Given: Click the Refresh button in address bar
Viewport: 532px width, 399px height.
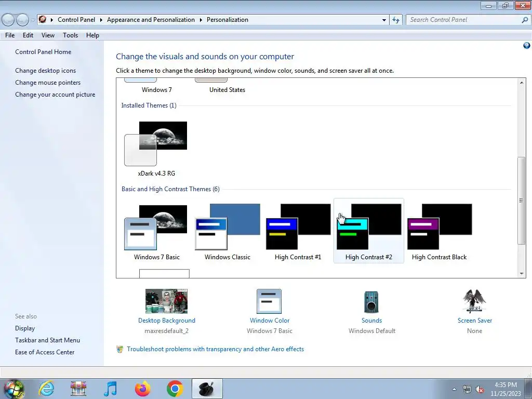Looking at the screenshot, I should pos(396,20).
